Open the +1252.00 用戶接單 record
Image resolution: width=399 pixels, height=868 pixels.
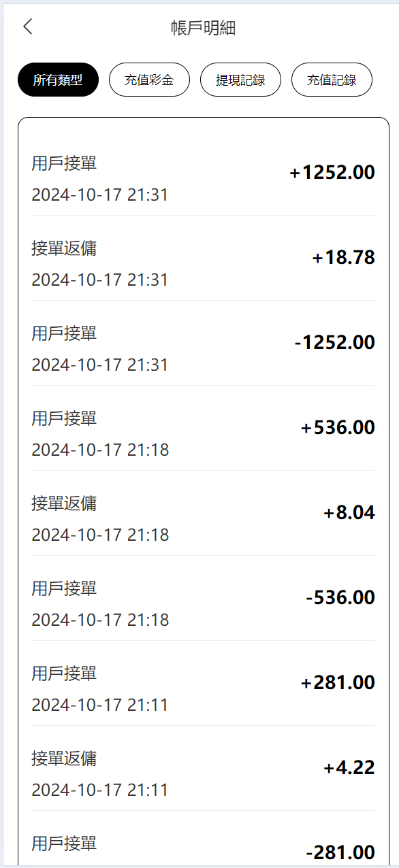pos(203,173)
